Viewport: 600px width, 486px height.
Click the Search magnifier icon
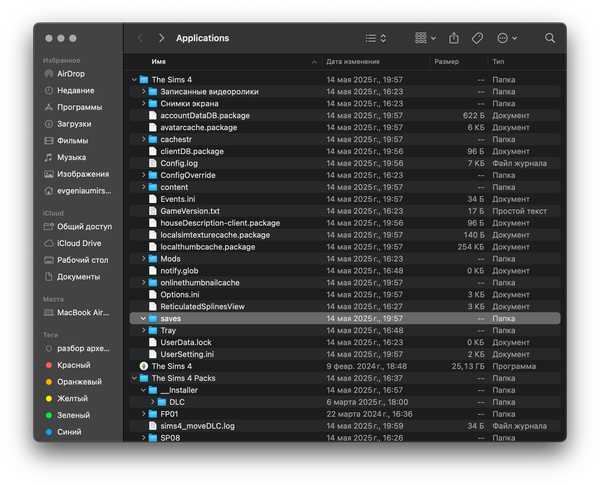pyautogui.click(x=550, y=38)
